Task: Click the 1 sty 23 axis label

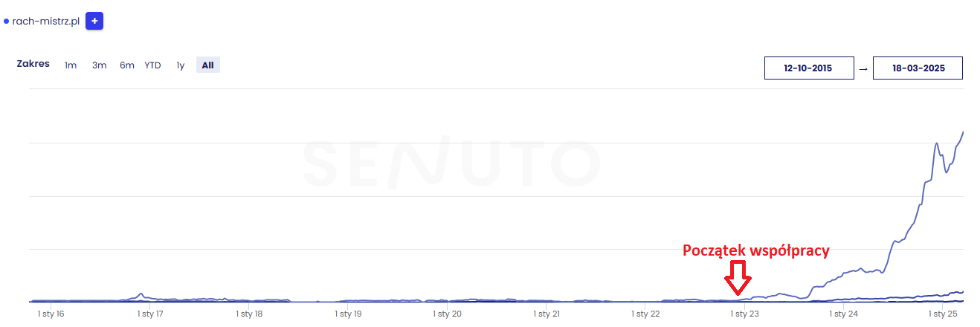Action: (x=744, y=314)
